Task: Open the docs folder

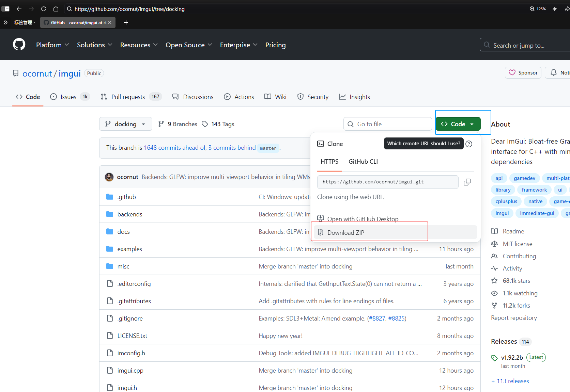Action: click(x=124, y=232)
